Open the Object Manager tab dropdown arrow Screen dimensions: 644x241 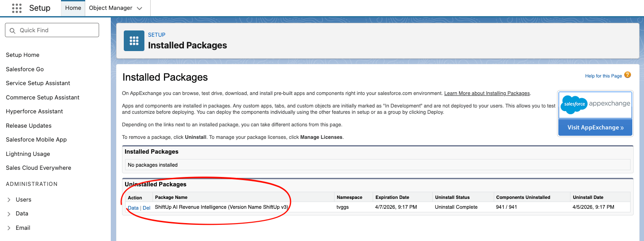tap(139, 9)
